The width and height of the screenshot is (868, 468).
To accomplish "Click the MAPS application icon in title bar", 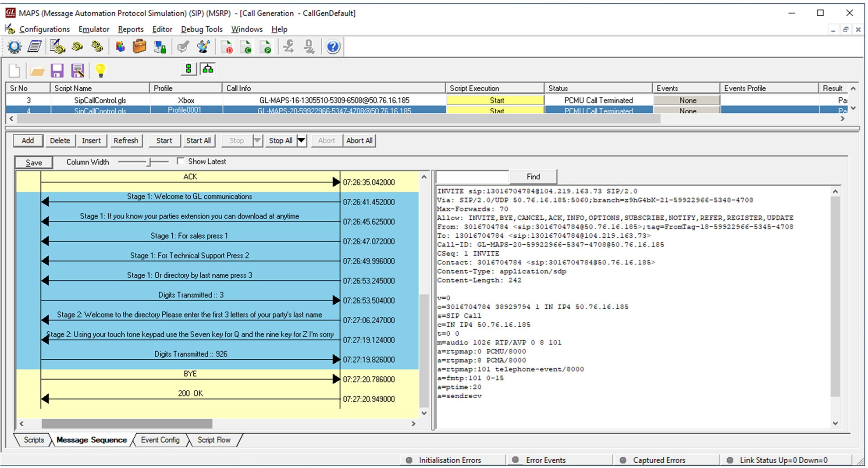I will pos(10,13).
